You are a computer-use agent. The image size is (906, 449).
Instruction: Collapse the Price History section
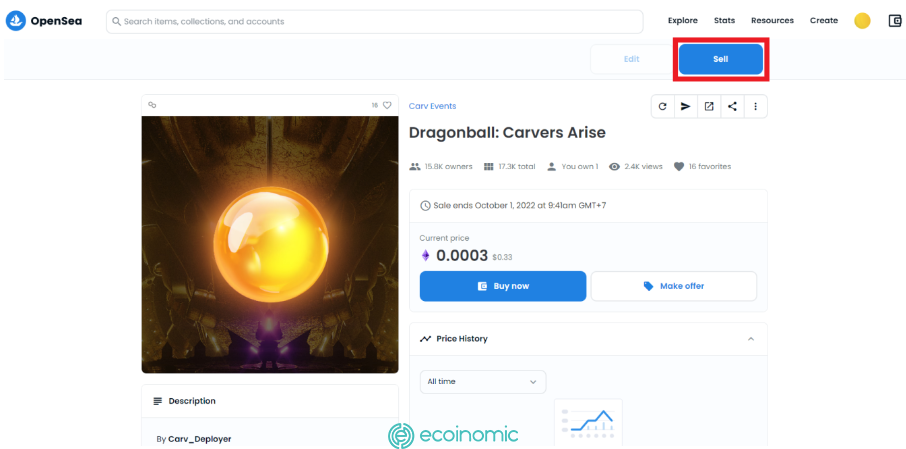tap(751, 339)
